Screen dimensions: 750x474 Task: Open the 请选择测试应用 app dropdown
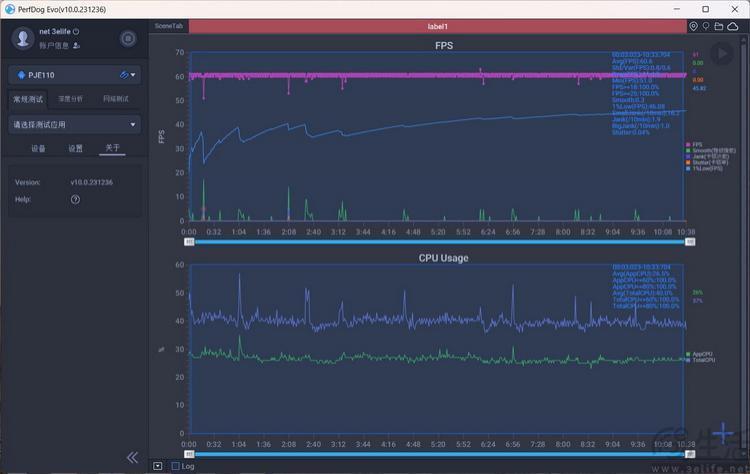tap(75, 125)
